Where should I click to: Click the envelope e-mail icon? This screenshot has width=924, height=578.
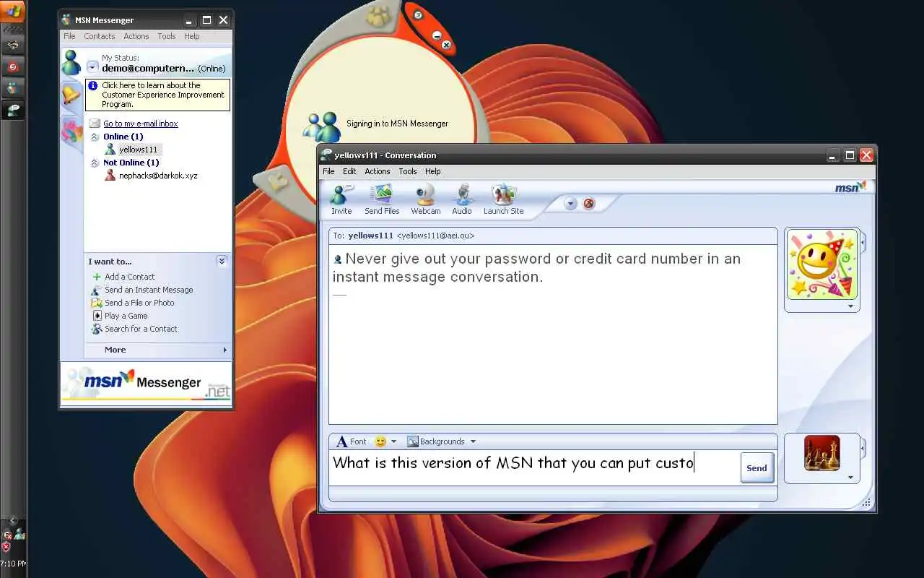pos(95,124)
